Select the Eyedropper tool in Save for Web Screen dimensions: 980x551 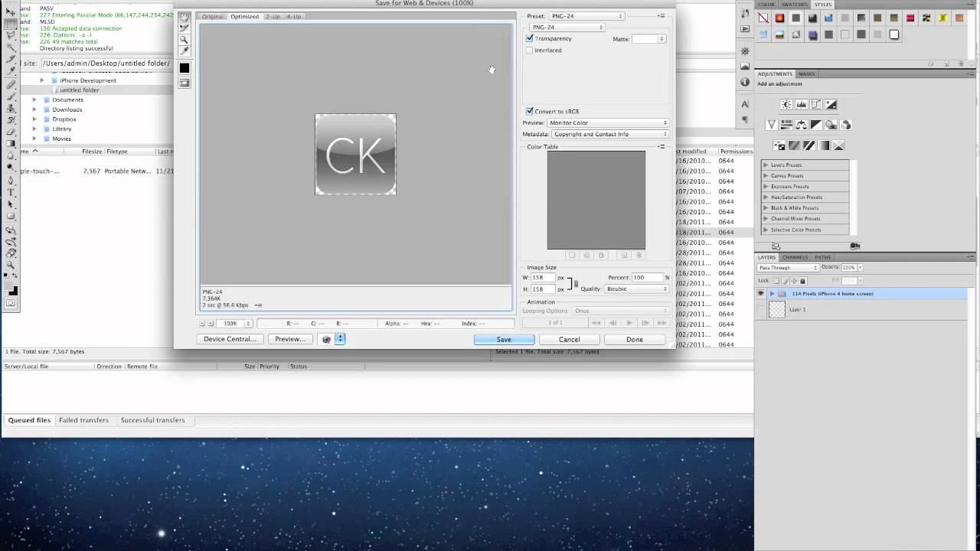184,51
